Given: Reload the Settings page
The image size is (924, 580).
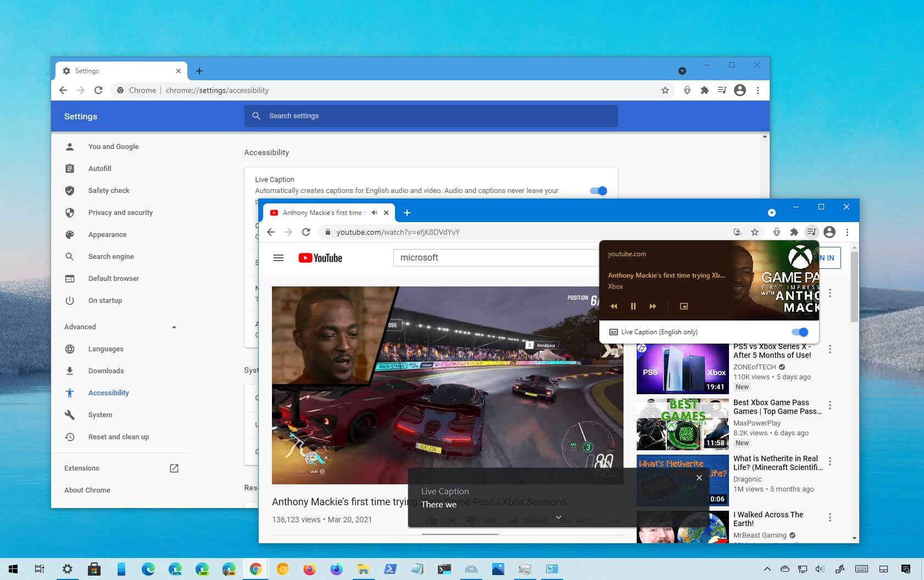Looking at the screenshot, I should pyautogui.click(x=98, y=90).
